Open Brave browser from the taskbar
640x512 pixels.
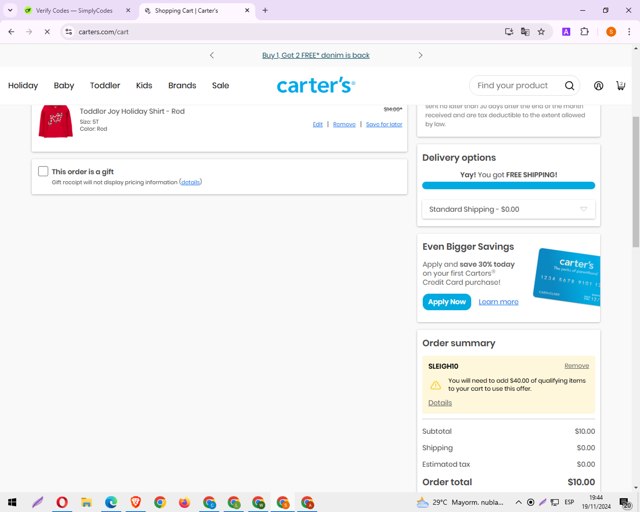[136, 502]
